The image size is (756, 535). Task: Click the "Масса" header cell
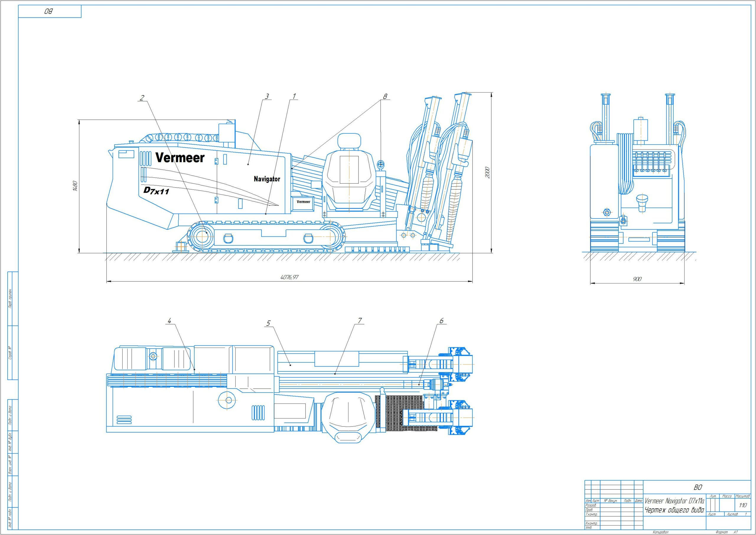(x=727, y=496)
